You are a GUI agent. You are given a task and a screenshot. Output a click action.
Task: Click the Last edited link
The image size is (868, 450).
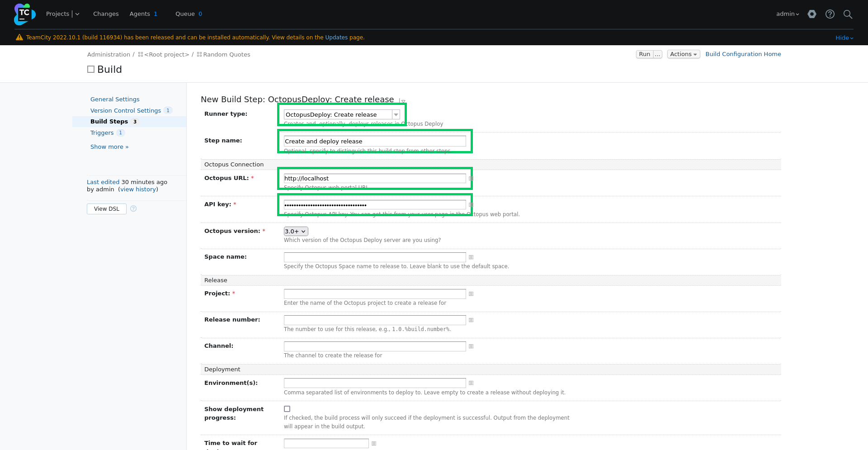tap(103, 182)
